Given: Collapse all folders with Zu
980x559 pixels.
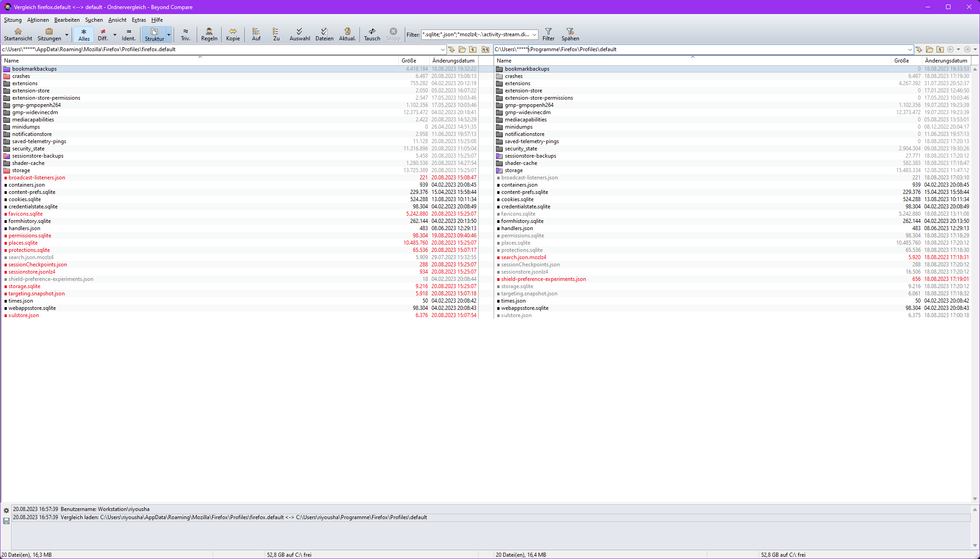Looking at the screenshot, I should coord(276,34).
